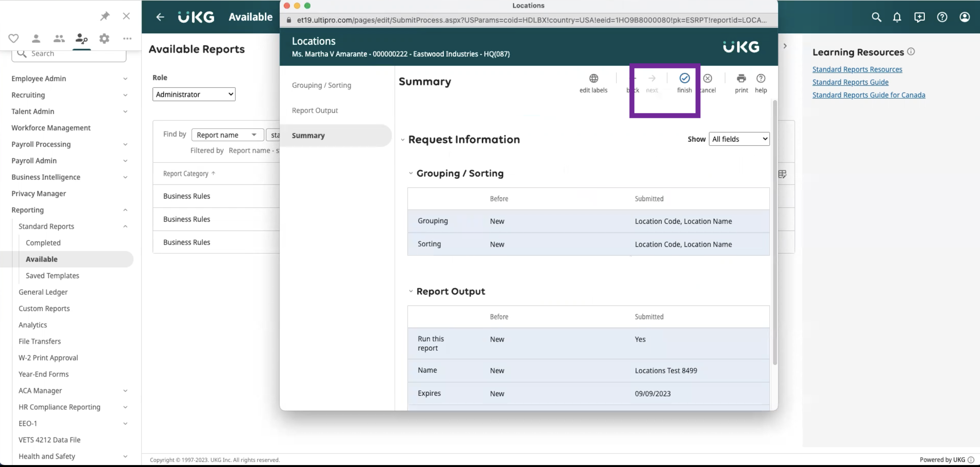Collapse the Grouping / Sorting section

point(411,173)
